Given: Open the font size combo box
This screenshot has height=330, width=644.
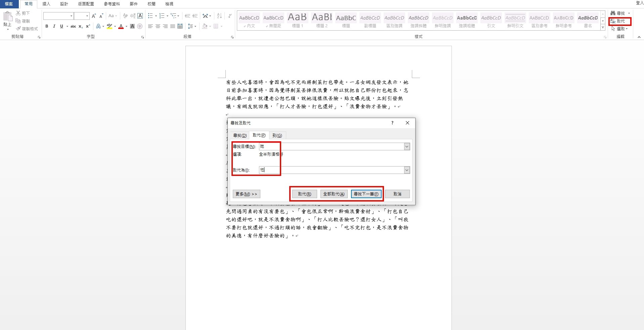Looking at the screenshot, I should tap(82, 16).
